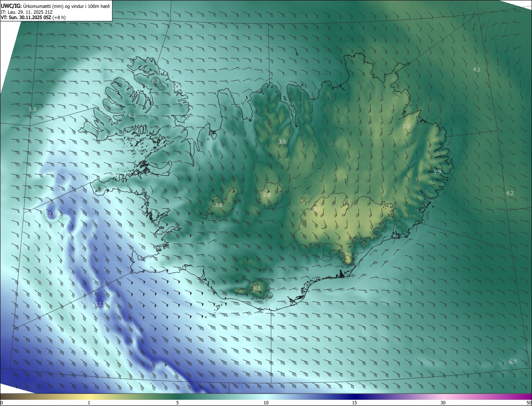Click the colour scale tick label '1'

click(x=89, y=403)
